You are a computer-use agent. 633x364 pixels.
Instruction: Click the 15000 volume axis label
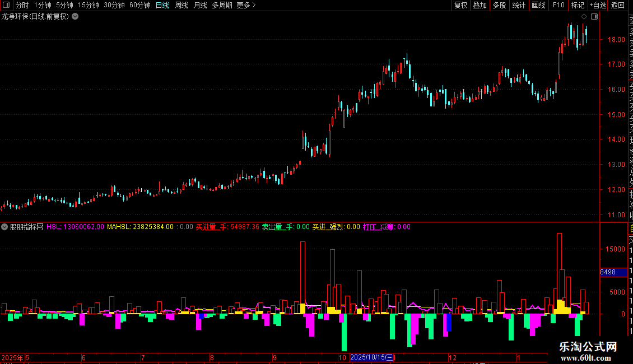[x=615, y=249]
